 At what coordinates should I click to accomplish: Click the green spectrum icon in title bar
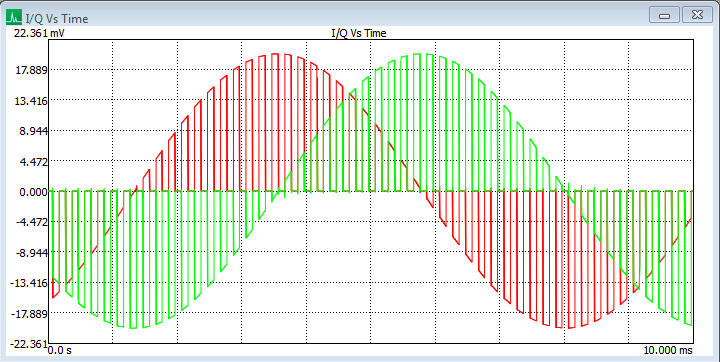point(14,18)
